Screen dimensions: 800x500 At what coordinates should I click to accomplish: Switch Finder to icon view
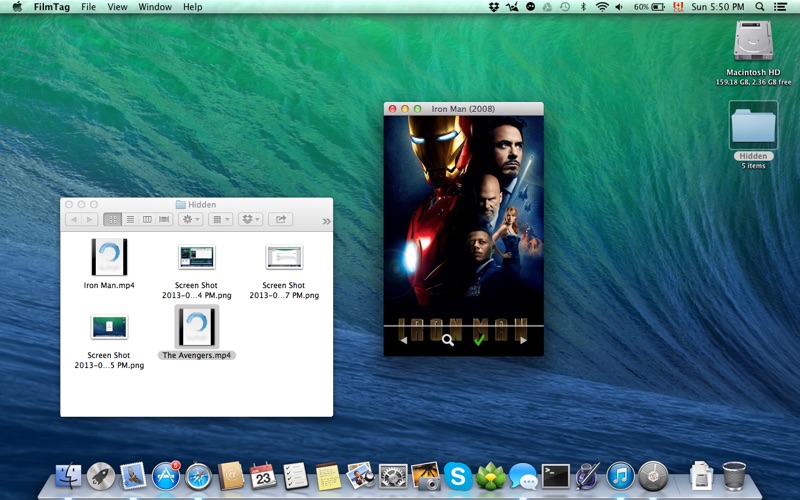112,219
